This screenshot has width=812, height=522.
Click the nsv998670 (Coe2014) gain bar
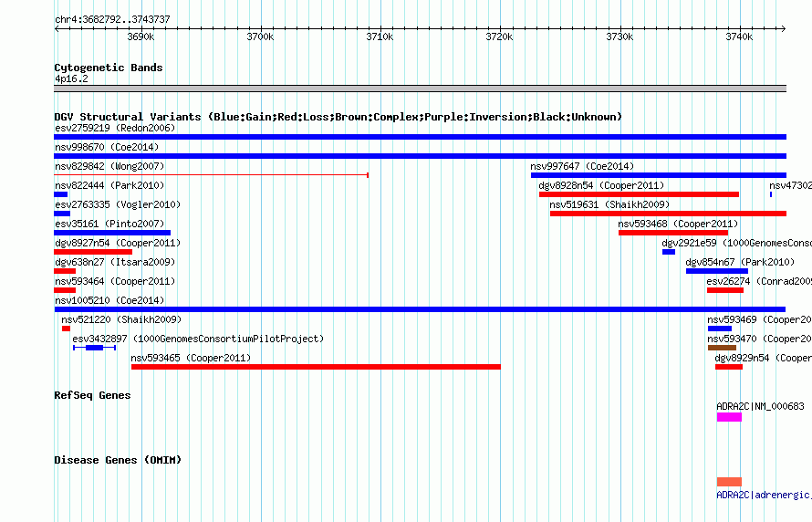[420, 156]
